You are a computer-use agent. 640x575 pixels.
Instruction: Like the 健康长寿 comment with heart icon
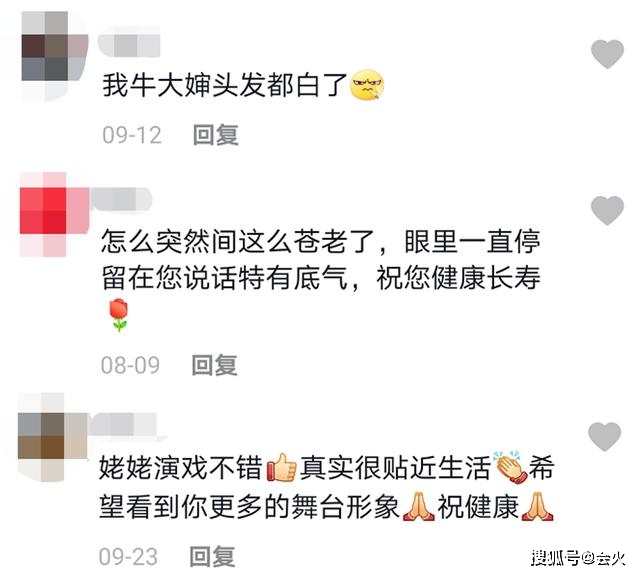607,210
